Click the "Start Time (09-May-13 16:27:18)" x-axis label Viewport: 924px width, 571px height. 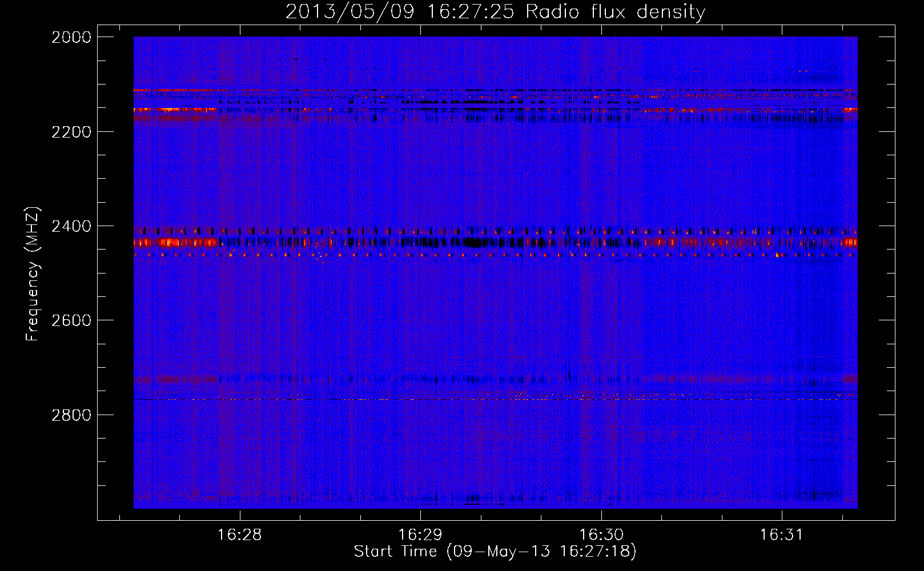(x=495, y=552)
